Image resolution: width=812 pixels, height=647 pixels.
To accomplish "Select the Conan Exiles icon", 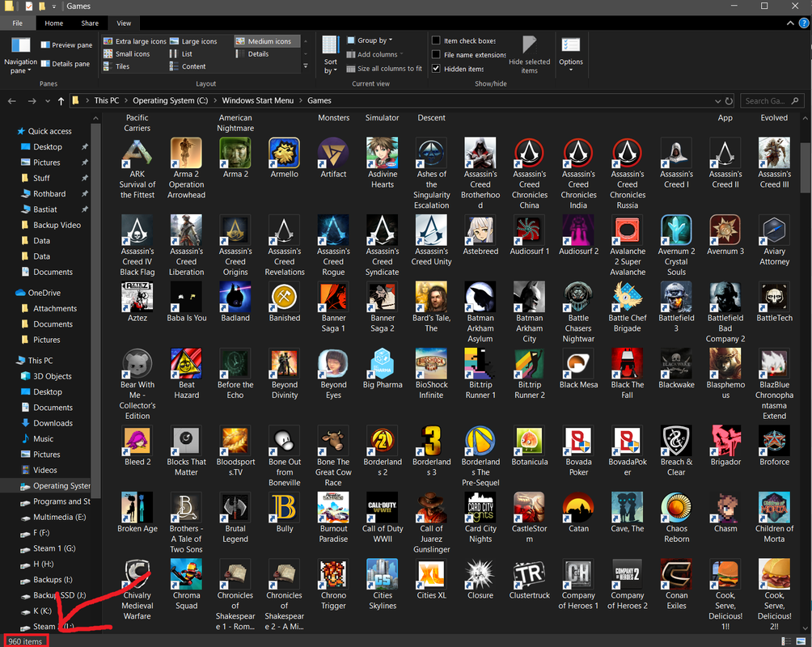I will (676, 574).
